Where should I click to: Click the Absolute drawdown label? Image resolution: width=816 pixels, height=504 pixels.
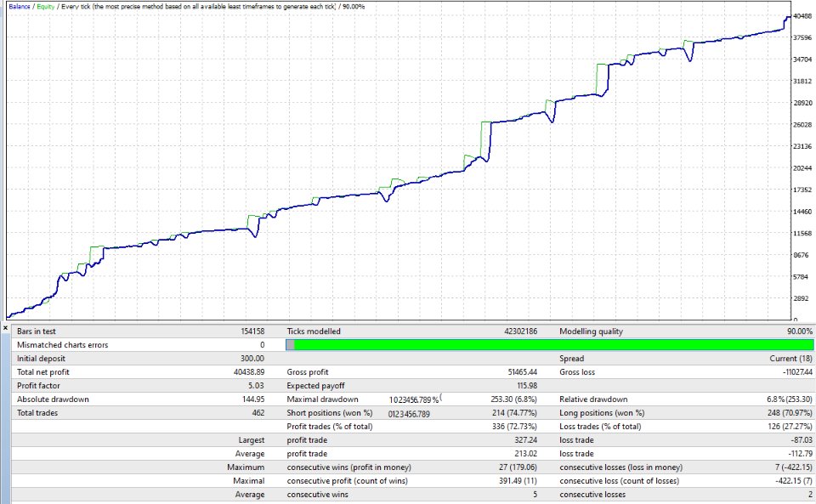click(x=53, y=399)
